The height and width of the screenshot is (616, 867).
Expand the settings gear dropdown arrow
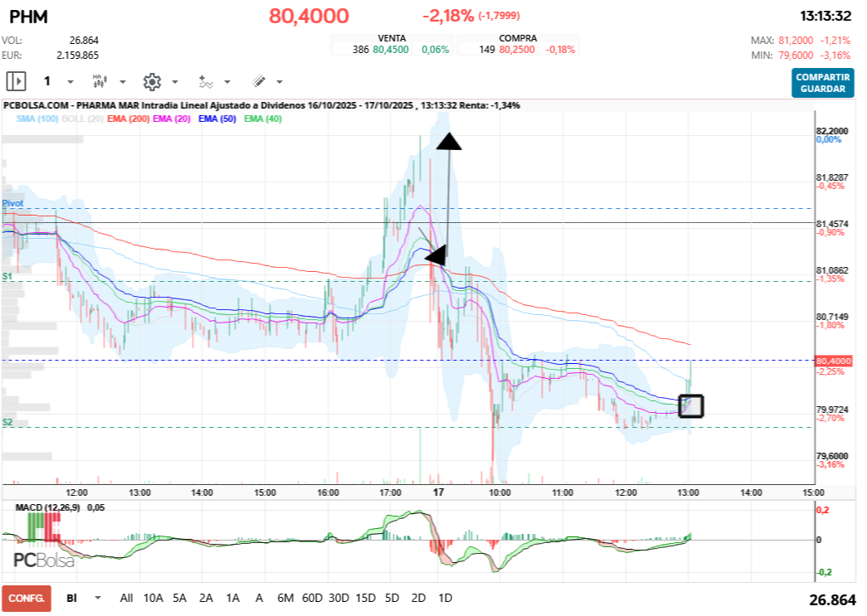(175, 82)
